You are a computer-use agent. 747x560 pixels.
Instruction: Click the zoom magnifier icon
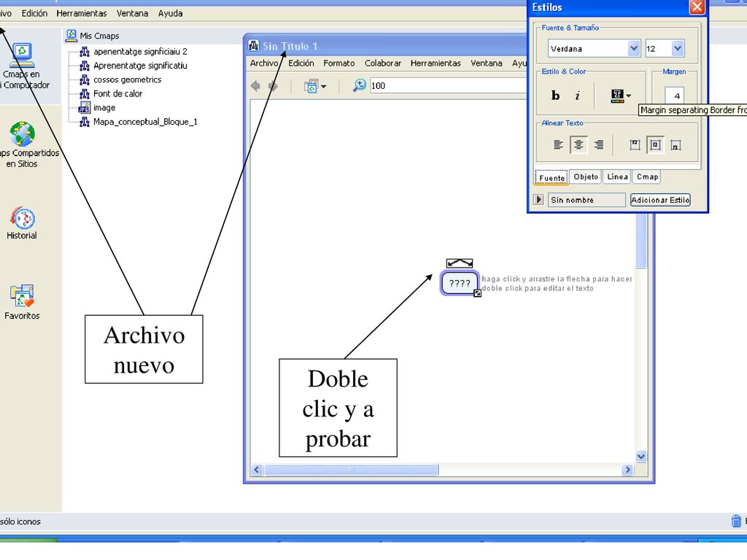pos(359,86)
